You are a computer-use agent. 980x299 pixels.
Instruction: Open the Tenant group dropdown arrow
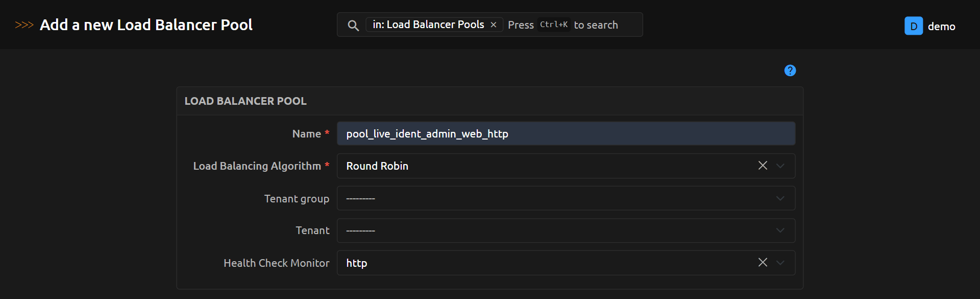point(780,198)
